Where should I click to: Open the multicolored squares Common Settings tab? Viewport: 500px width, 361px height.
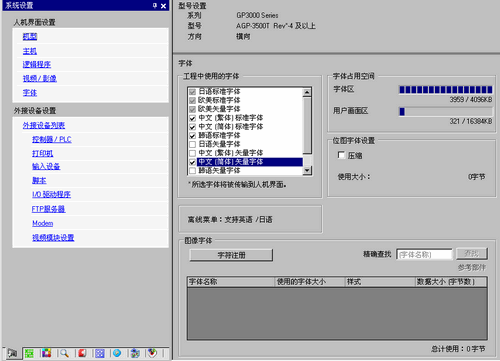click(x=46, y=353)
